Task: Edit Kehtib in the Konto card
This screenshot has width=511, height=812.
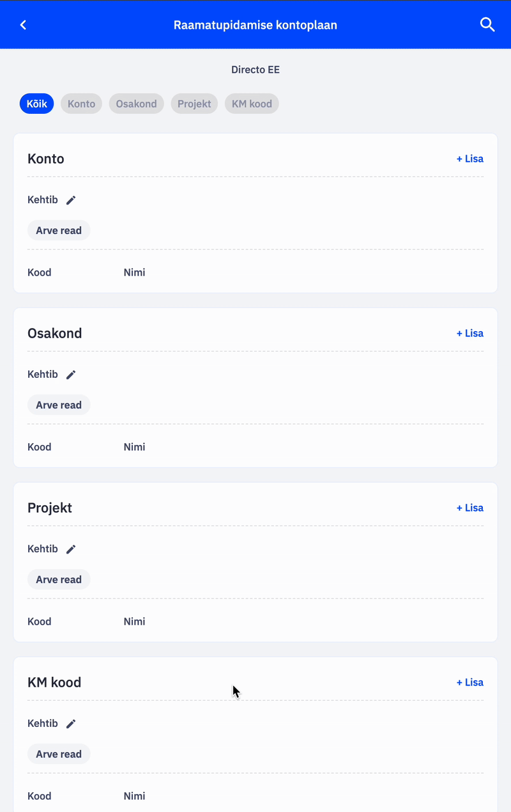Action: (71, 200)
